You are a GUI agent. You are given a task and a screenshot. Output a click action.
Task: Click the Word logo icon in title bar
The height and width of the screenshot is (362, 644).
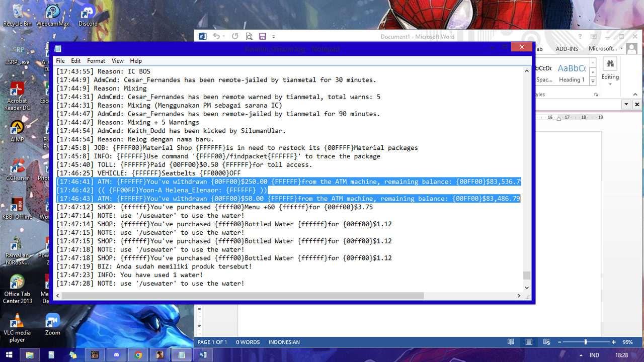pyautogui.click(x=203, y=36)
